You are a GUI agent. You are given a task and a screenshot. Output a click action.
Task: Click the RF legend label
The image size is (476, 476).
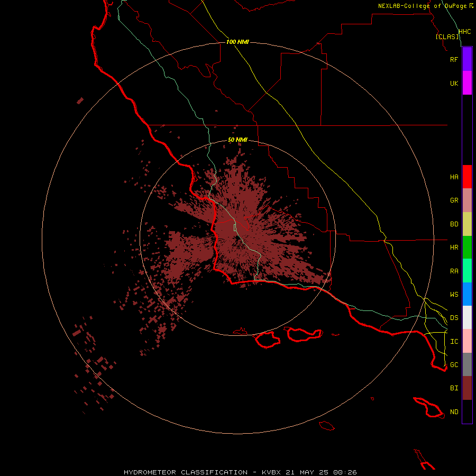point(454,59)
